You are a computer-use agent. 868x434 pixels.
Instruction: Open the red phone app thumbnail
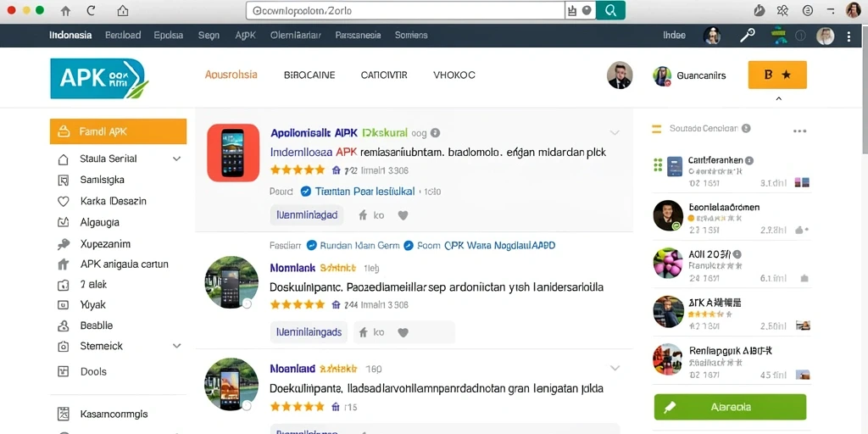click(233, 153)
